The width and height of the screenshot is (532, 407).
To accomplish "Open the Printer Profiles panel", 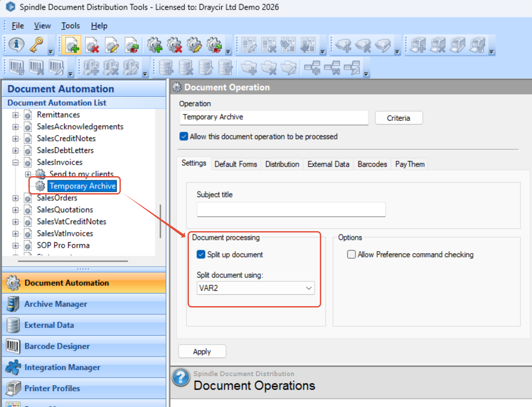I will pyautogui.click(x=84, y=388).
